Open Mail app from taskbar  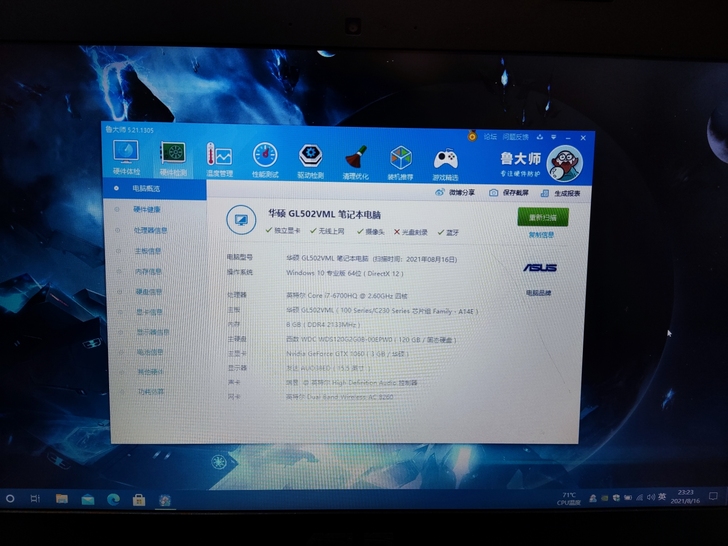pyautogui.click(x=88, y=500)
